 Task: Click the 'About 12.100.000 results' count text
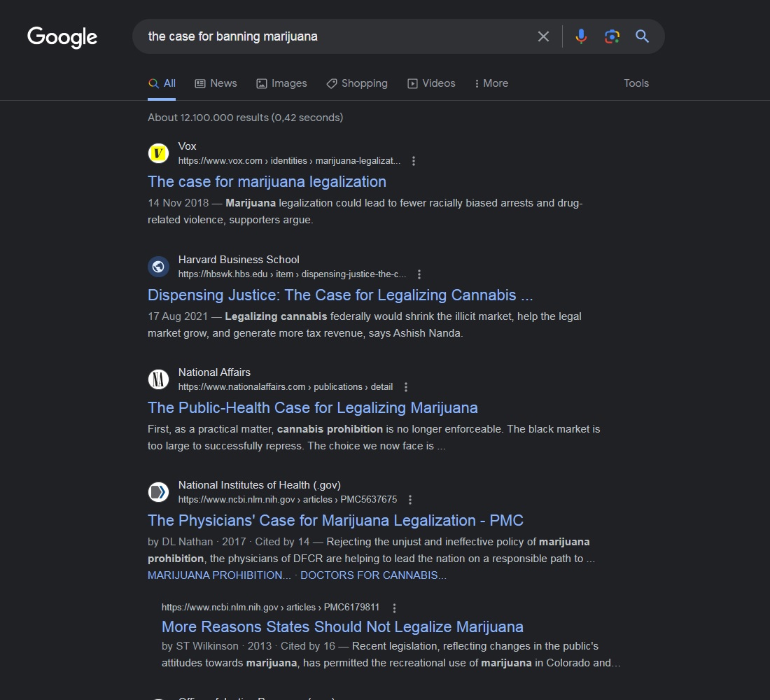[x=245, y=118]
